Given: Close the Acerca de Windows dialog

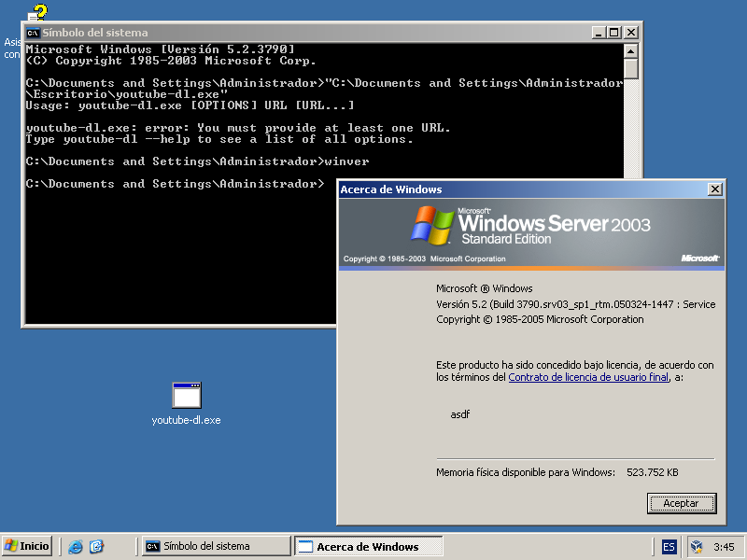Looking at the screenshot, I should click(715, 189).
